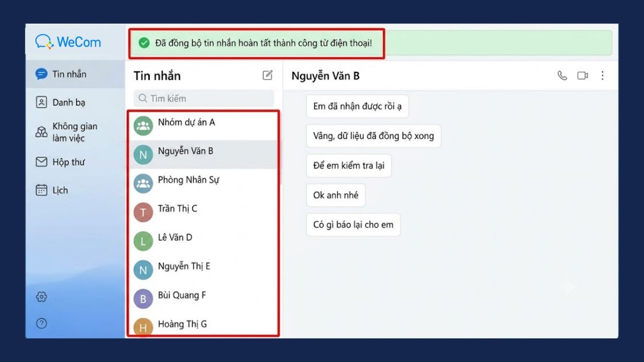This screenshot has height=362, width=644.
Task: Open more options three-dot menu
Action: (x=602, y=76)
